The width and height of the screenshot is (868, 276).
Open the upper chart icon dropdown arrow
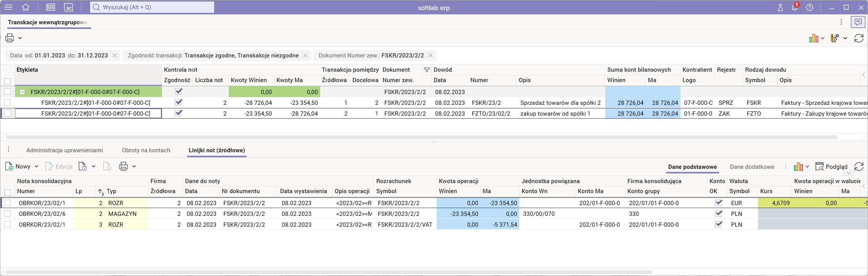click(823, 38)
